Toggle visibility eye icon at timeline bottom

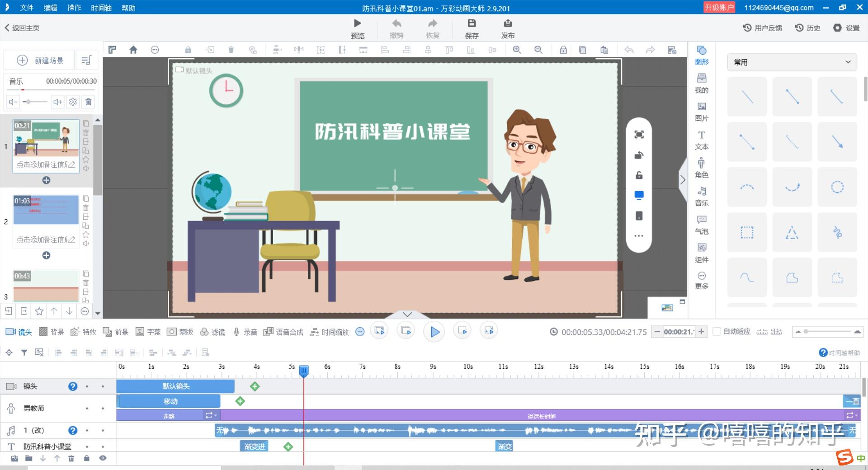pyautogui.click(x=103, y=458)
